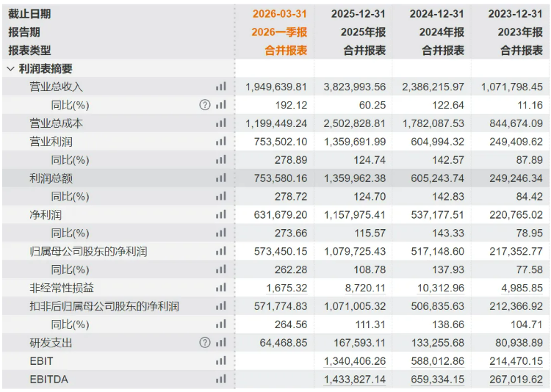Select the 1,949,639.81 revenue cell
Viewport: 551px width, 392px height.
tap(276, 87)
